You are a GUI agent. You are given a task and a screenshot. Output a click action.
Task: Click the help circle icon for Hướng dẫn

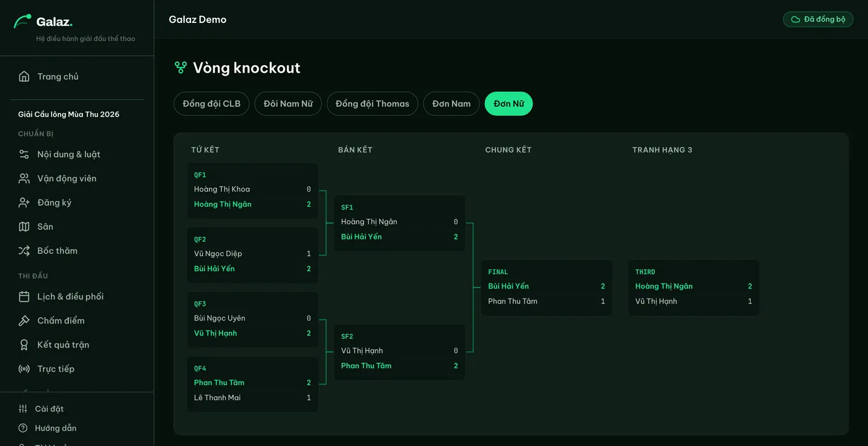23,428
